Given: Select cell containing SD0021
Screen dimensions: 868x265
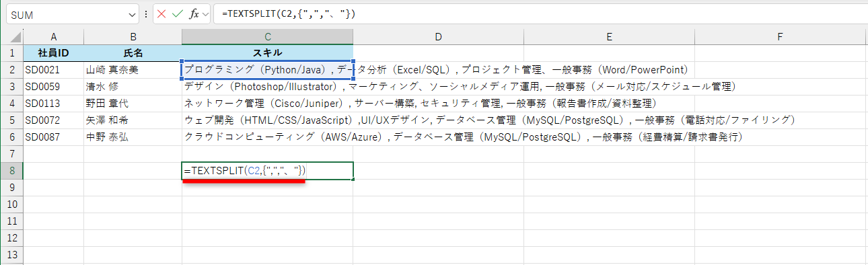Looking at the screenshot, I should [53, 69].
